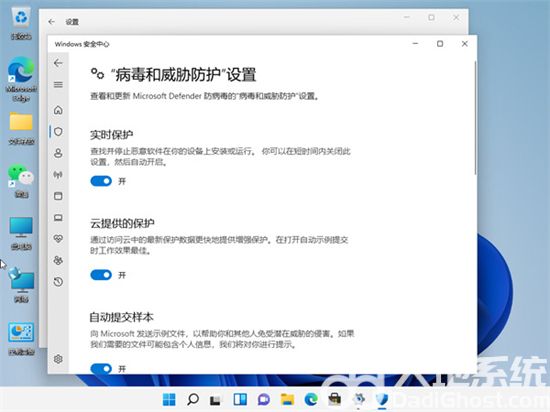Select WeChat desktop shortcut
Viewport: 550px width, 412px height.
click(x=21, y=181)
